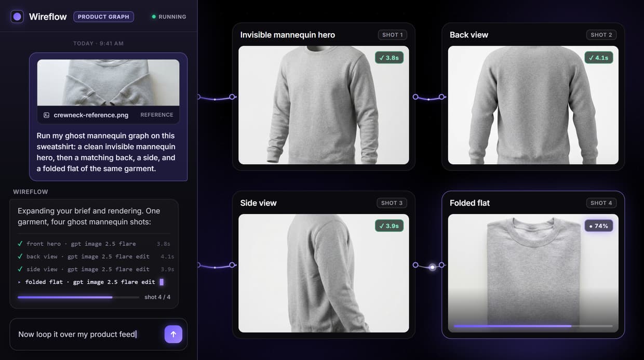The image size is (644, 360).
Task: Click the shot 4 / 4 counter
Action: pyautogui.click(x=157, y=297)
